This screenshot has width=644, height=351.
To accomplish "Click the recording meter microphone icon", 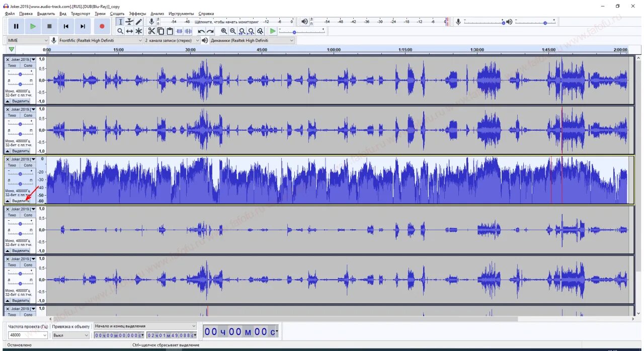I will coord(151,22).
